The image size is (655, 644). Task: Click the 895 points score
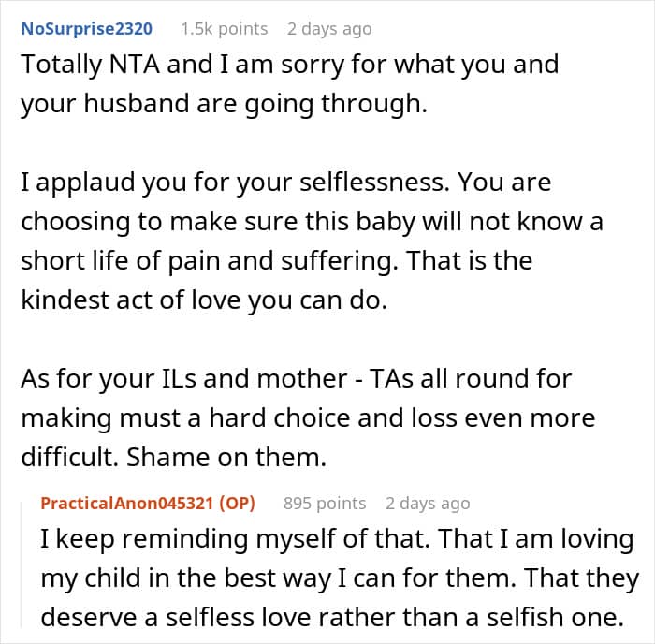pos(325,504)
